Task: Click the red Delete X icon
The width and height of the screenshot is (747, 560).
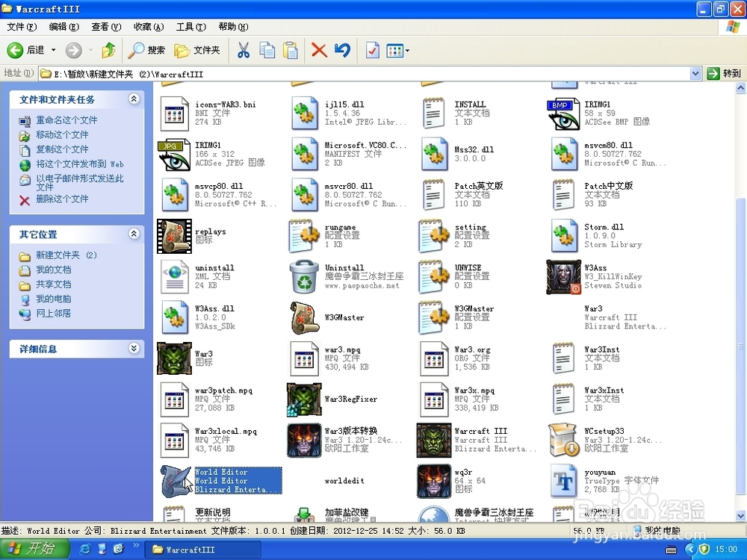Action: [319, 50]
